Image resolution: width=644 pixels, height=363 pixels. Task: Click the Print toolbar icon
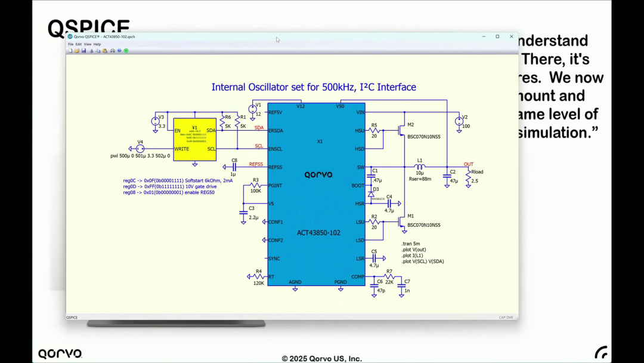click(x=112, y=51)
